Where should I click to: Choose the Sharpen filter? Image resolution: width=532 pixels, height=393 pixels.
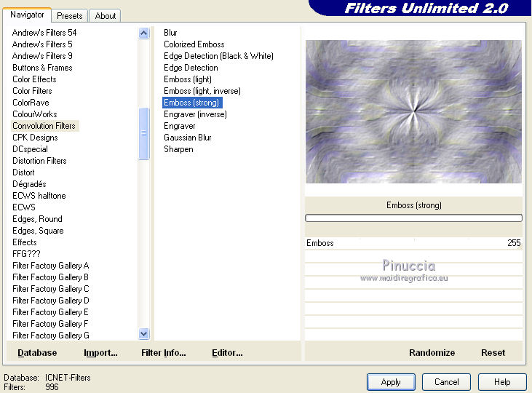(x=178, y=149)
